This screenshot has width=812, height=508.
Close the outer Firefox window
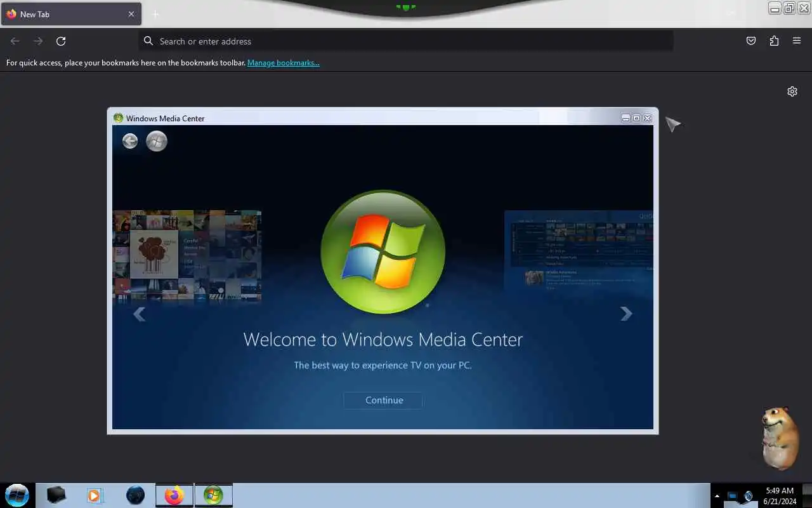[x=804, y=8]
